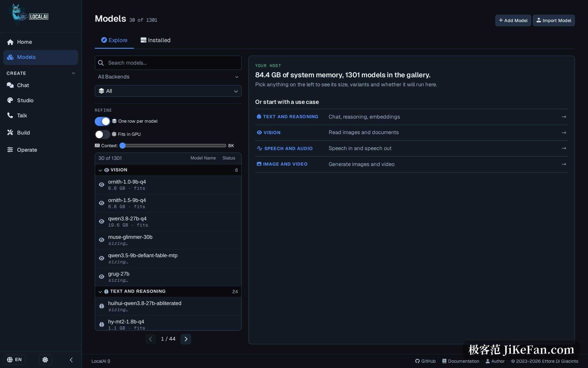Switch to the Explore tab

click(114, 40)
